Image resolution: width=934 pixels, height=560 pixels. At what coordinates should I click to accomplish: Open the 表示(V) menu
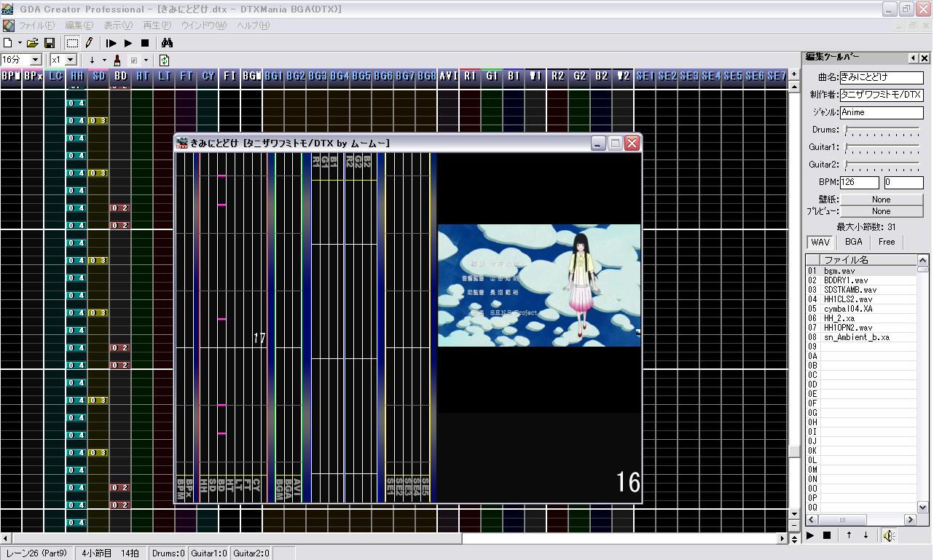pos(118,25)
